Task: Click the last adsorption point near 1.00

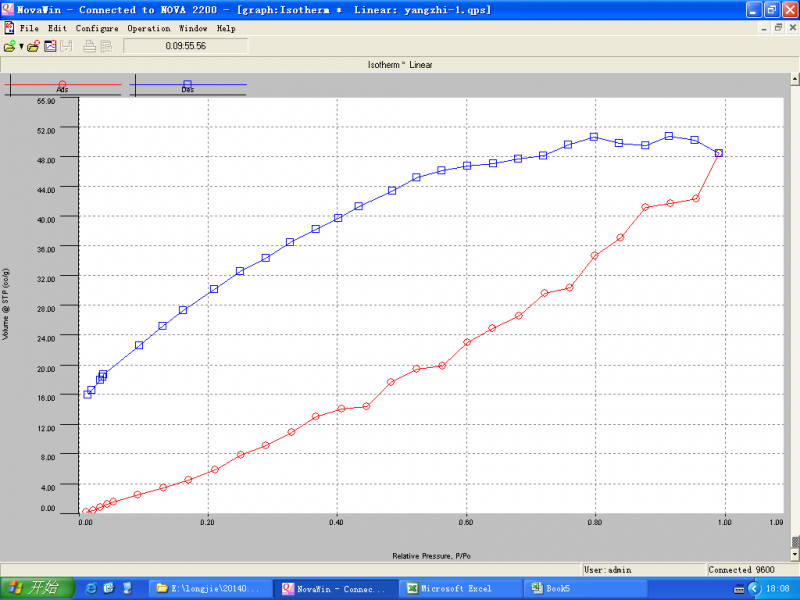Action: tap(719, 153)
